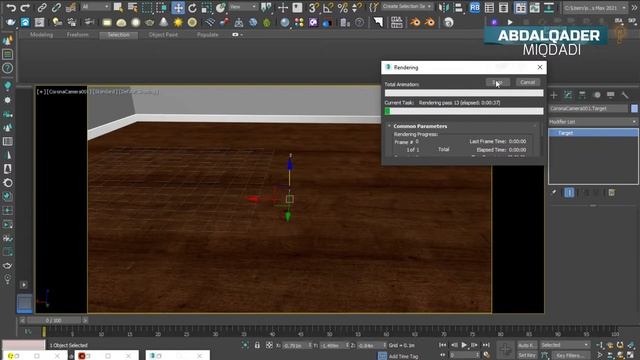Click the Set Key button

coord(527,356)
